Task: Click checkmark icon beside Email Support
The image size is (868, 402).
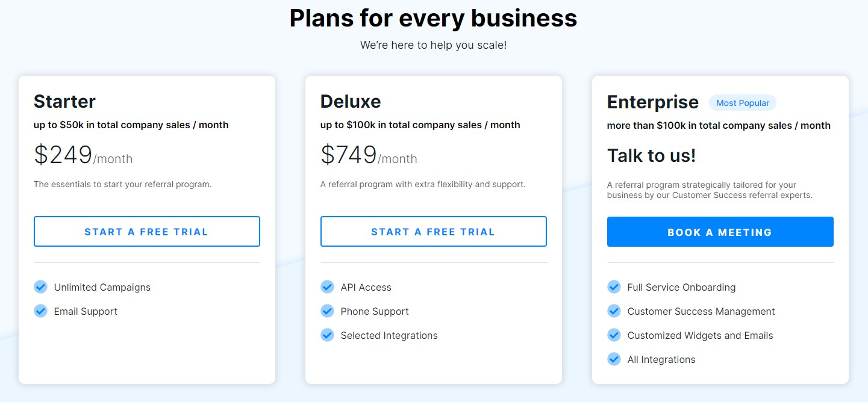Action: [x=40, y=311]
